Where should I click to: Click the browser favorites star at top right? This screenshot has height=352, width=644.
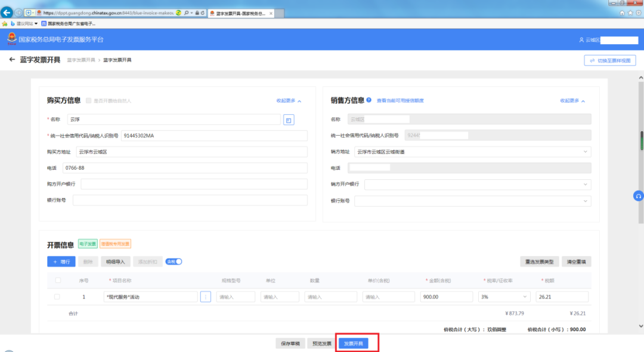click(x=630, y=13)
